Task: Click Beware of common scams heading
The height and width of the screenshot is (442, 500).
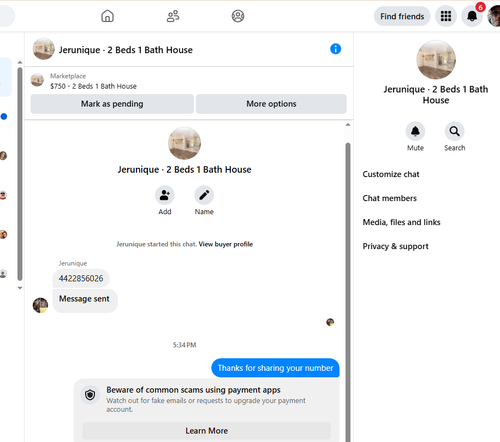Action: (x=193, y=390)
